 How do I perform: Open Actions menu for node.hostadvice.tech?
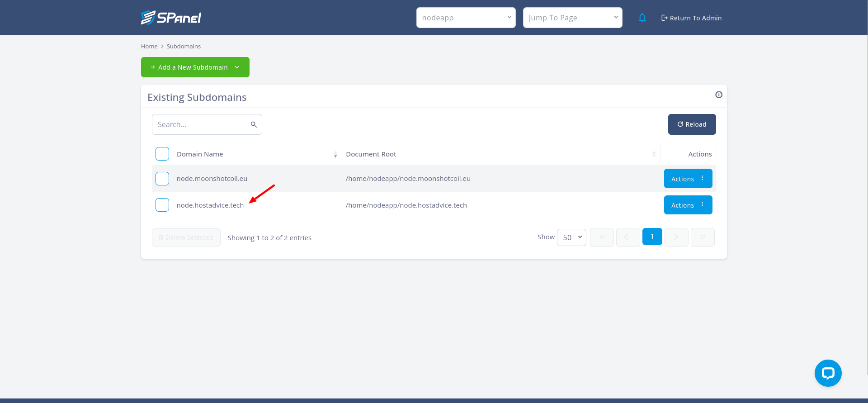pos(688,205)
